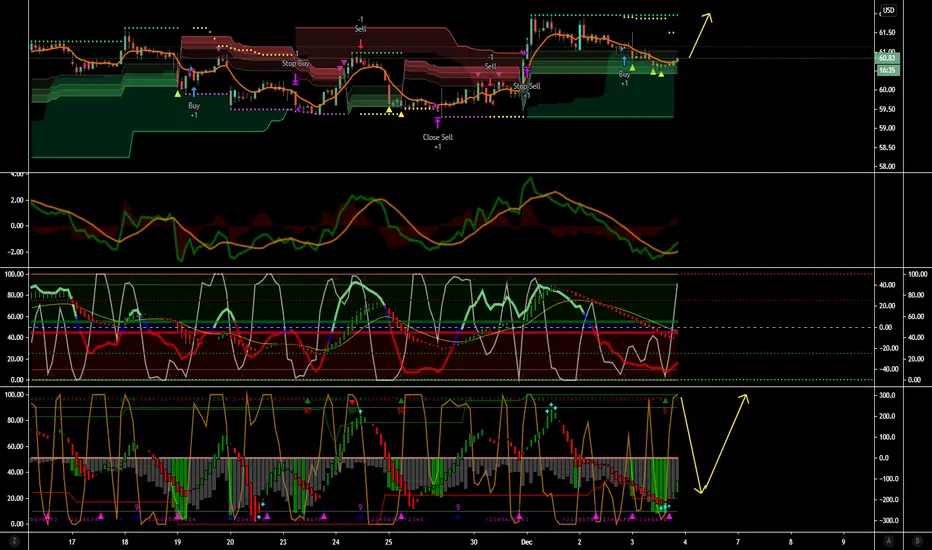Screen dimensions: 932x550
Task: Click date label 25 on the time axis
Action: [x=389, y=542]
